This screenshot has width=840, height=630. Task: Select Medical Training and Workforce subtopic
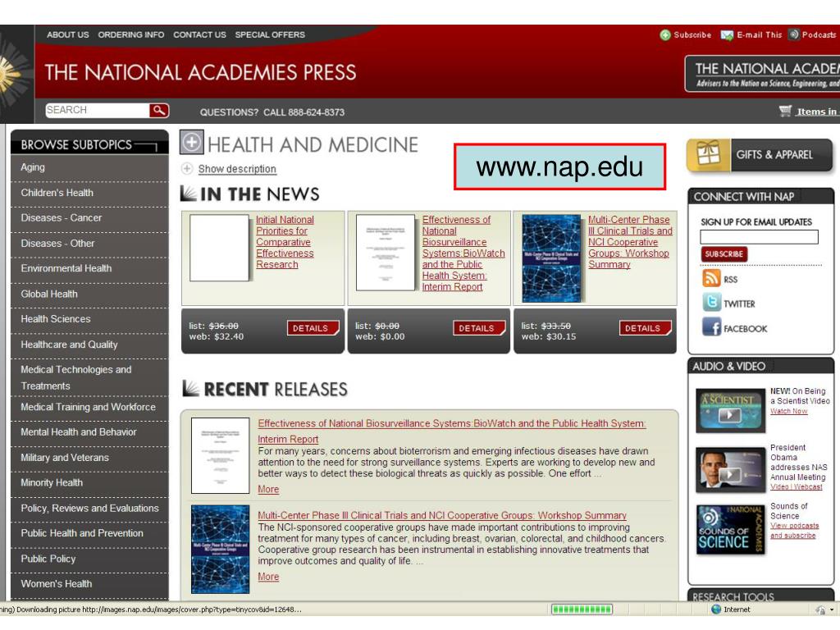[x=89, y=407]
